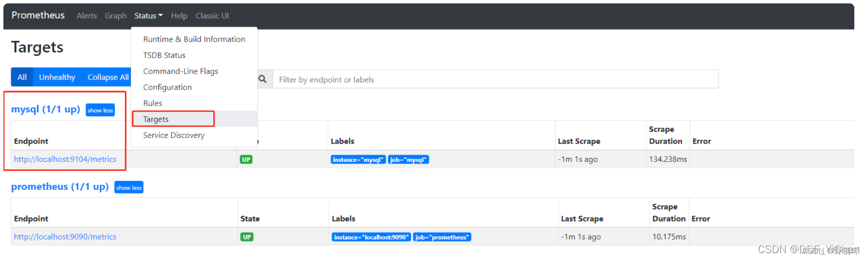868x260 pixels.
Task: Open the Status dropdown menu
Action: (x=148, y=15)
